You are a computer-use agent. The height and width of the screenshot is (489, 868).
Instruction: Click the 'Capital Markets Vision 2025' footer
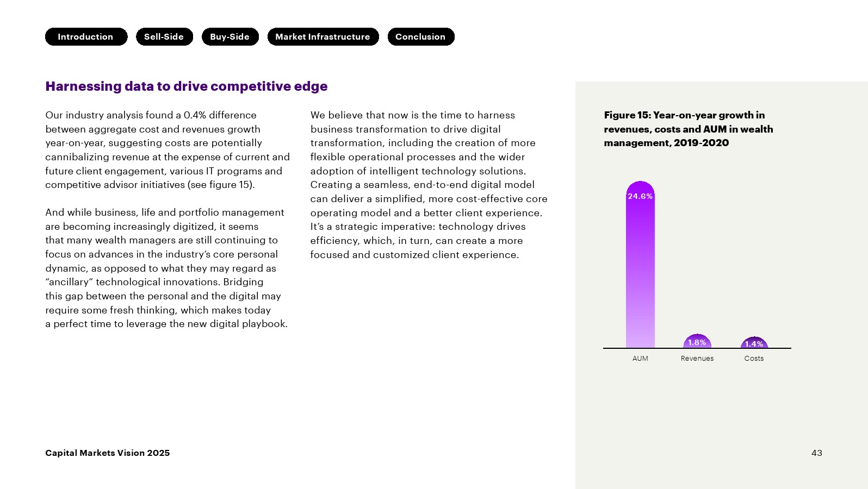coord(108,453)
